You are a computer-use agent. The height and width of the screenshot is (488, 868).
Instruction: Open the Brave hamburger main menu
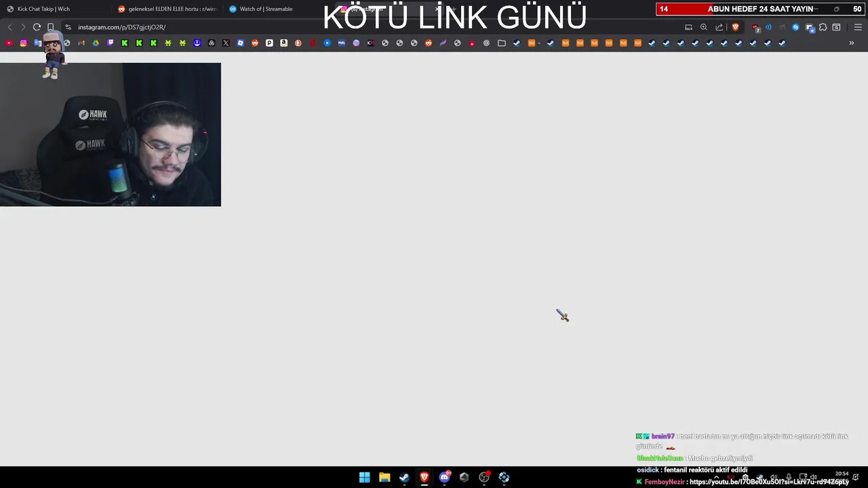[858, 27]
